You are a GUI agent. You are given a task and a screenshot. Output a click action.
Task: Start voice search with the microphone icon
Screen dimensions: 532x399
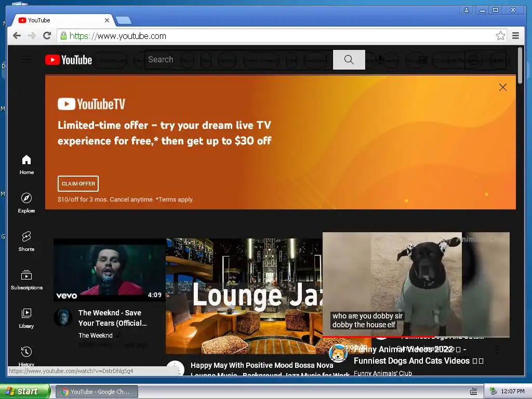[380, 60]
